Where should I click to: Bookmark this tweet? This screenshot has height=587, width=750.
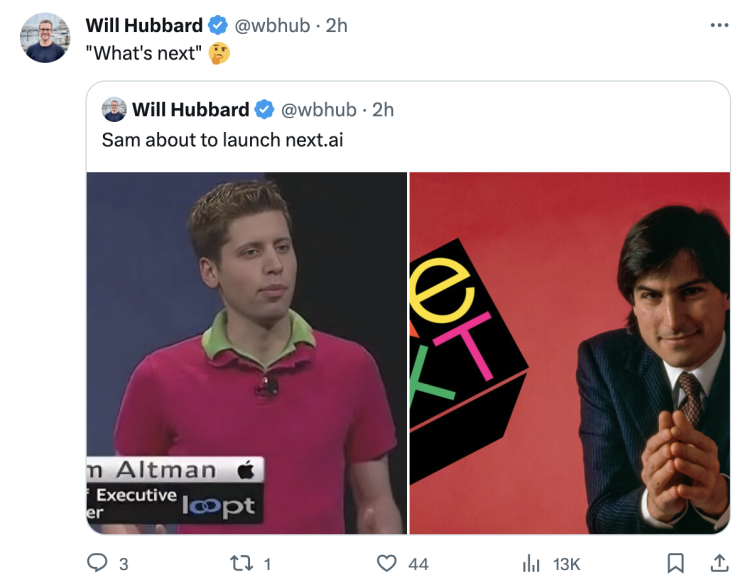(675, 564)
